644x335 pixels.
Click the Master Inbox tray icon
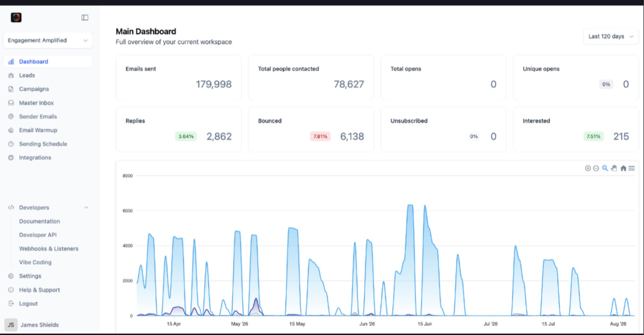(x=11, y=103)
